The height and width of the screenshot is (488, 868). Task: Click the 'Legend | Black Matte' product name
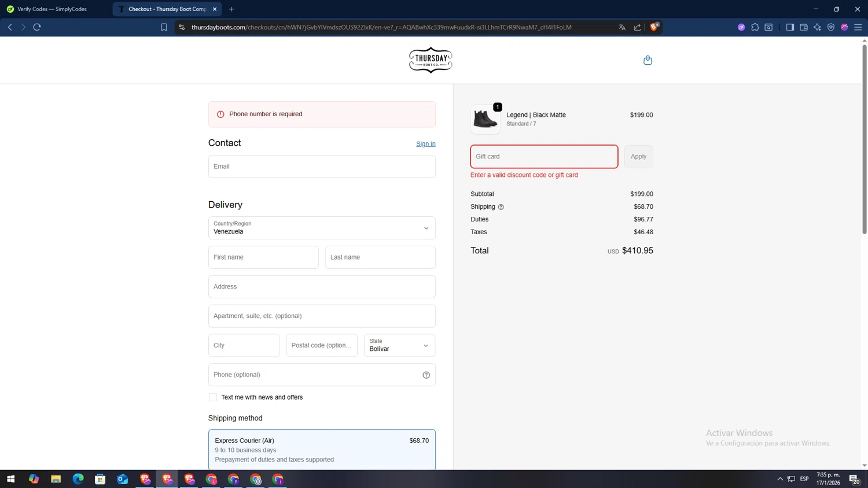coord(536,115)
